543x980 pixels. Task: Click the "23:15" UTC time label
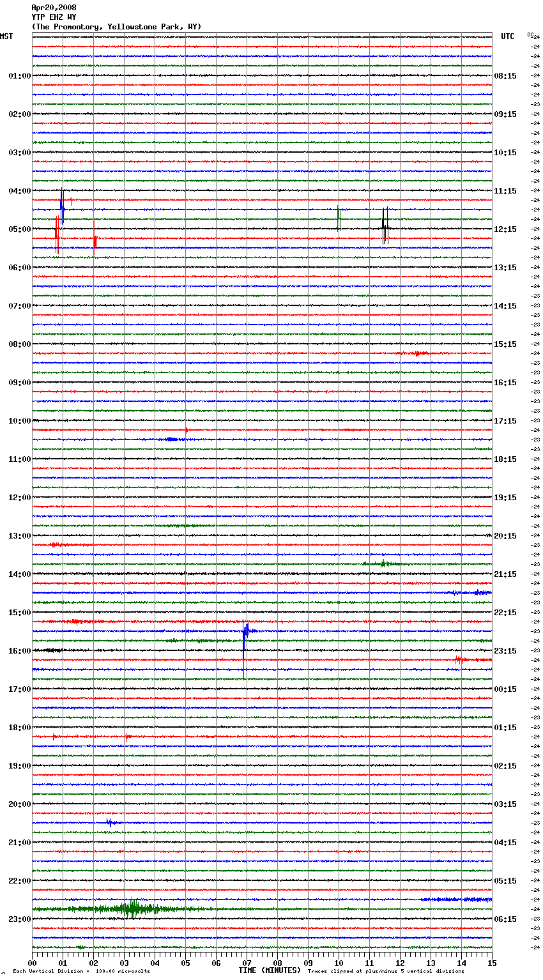pos(505,651)
